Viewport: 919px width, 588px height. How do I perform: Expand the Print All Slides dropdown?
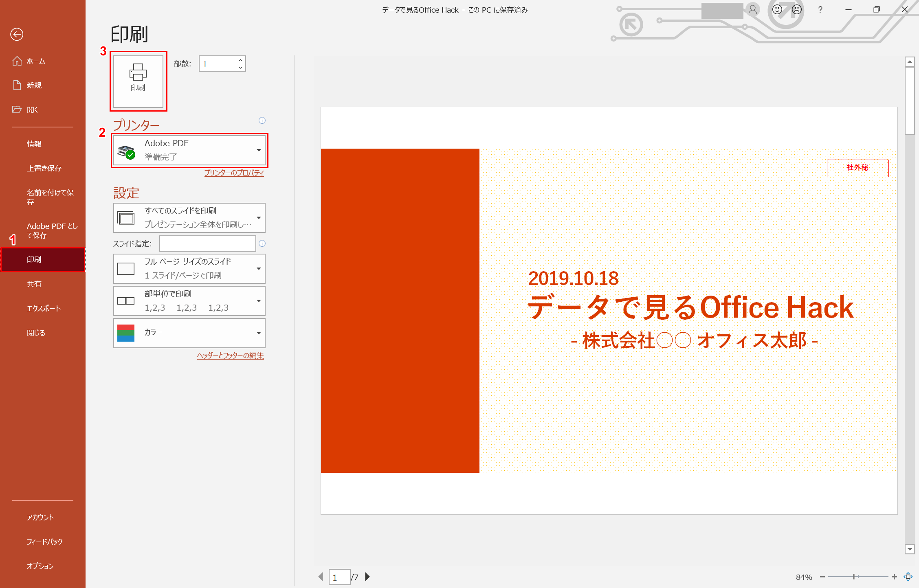[189, 218]
